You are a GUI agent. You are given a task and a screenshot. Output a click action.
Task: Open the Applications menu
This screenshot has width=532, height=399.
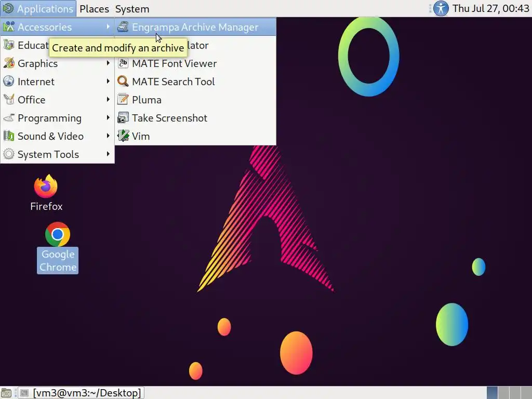(x=38, y=9)
